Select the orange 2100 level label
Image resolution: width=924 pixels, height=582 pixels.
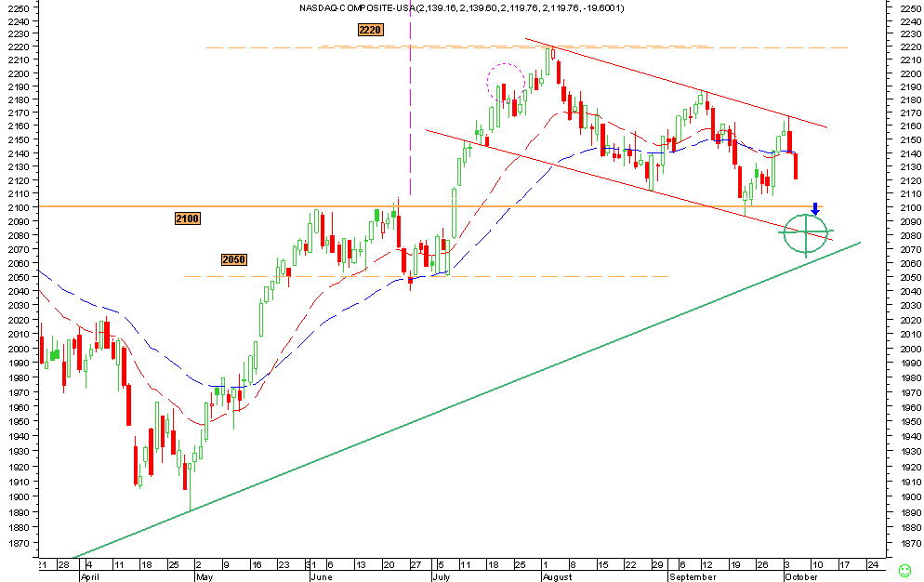coord(188,218)
